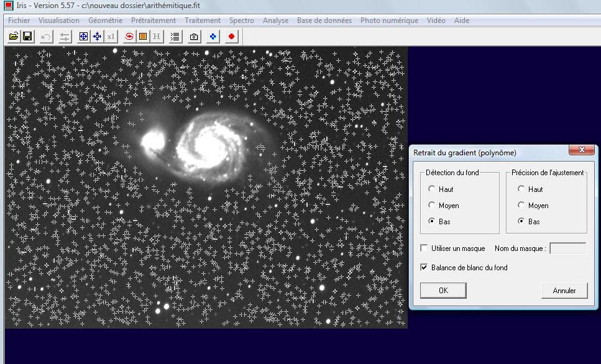
Task: Click the Iris application title bar icon
Action: (x=8, y=6)
